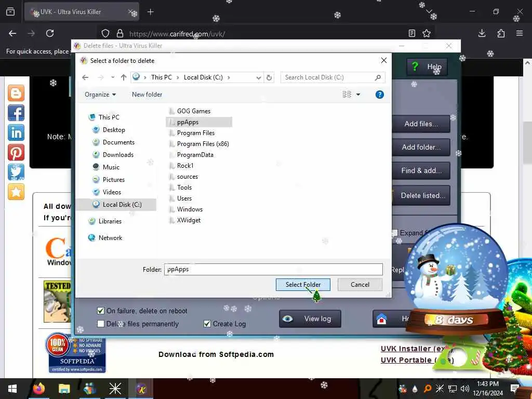Bookmark this page with star icon
This screenshot has height=399, width=532.
[x=427, y=33]
